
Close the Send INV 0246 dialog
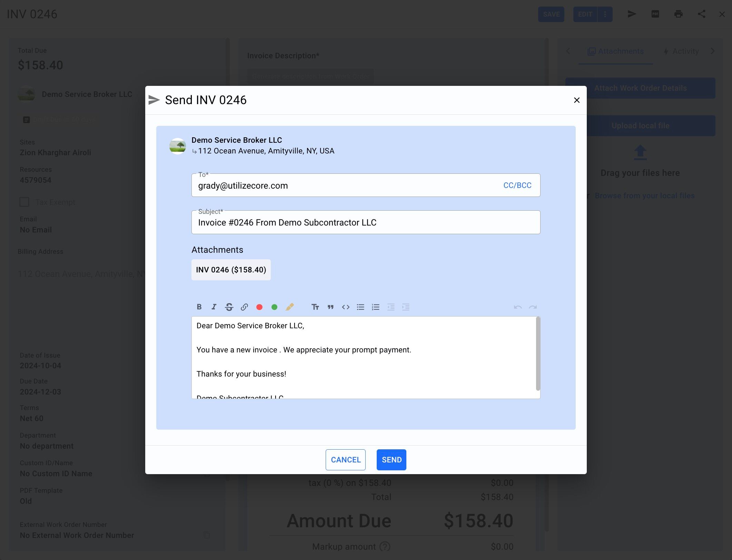[x=576, y=100]
